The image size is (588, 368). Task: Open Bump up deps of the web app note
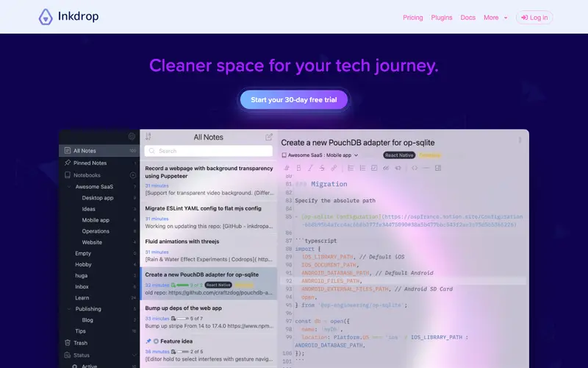tap(209, 316)
